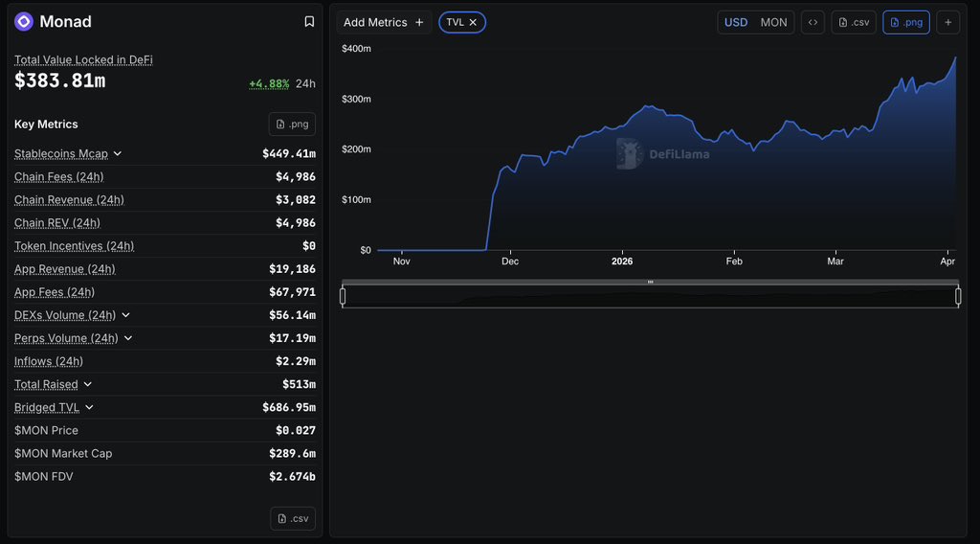This screenshot has width=980, height=544.
Task: Expand the Stablecoins Mcap row
Action: [x=118, y=154]
